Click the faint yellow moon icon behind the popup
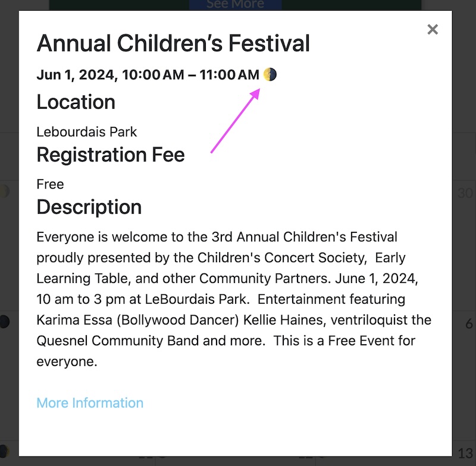This screenshot has height=466, width=476. (4, 191)
